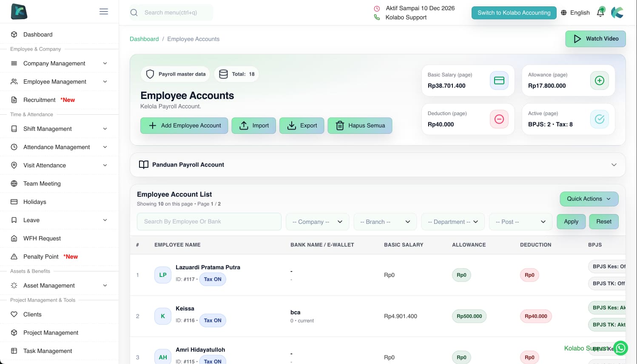Click the search magnifier icon
The width and height of the screenshot is (637, 364).
tap(134, 13)
